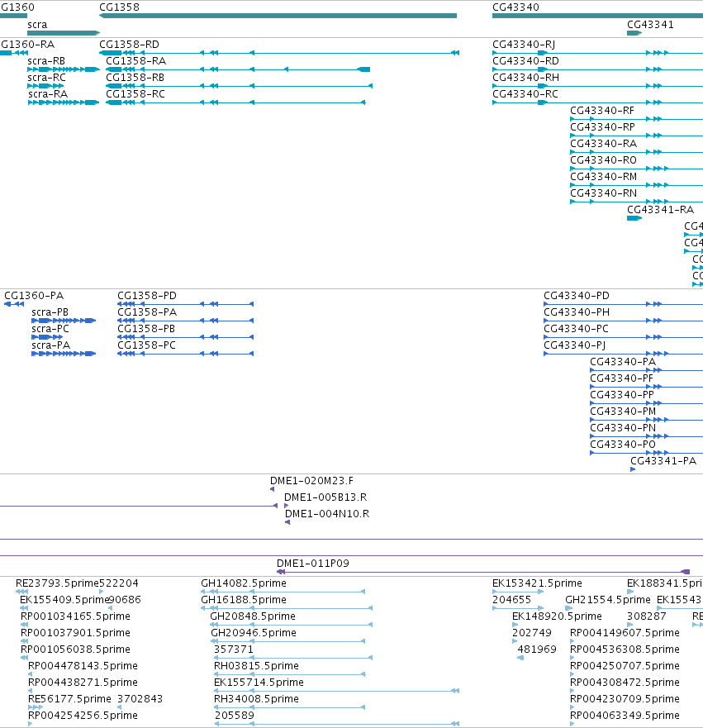Click EST GH16188.5prime
The image size is (703, 728).
coord(243,600)
